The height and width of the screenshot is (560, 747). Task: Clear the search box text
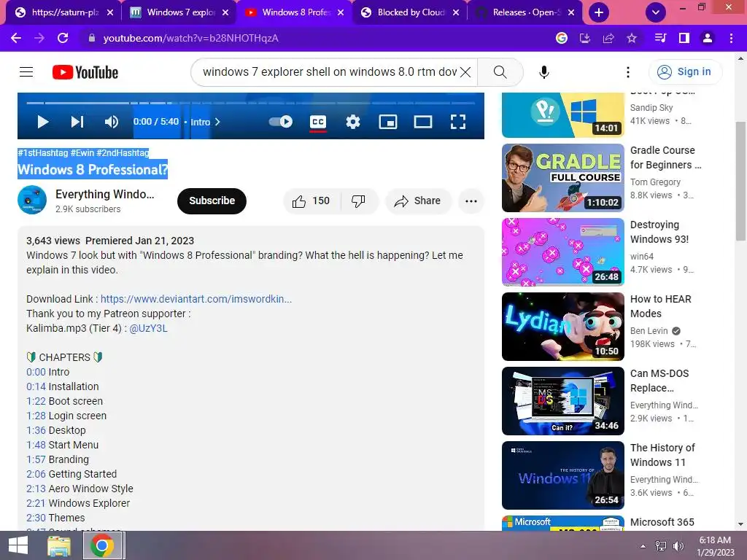tap(465, 72)
